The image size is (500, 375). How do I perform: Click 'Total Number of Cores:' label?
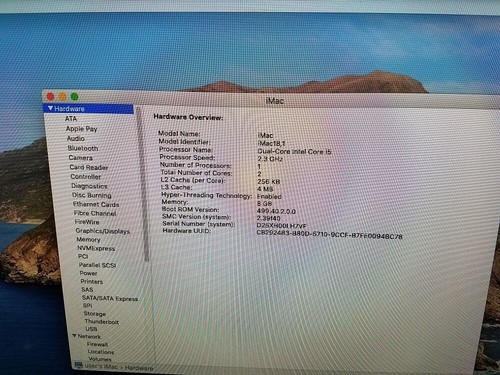tap(196, 172)
